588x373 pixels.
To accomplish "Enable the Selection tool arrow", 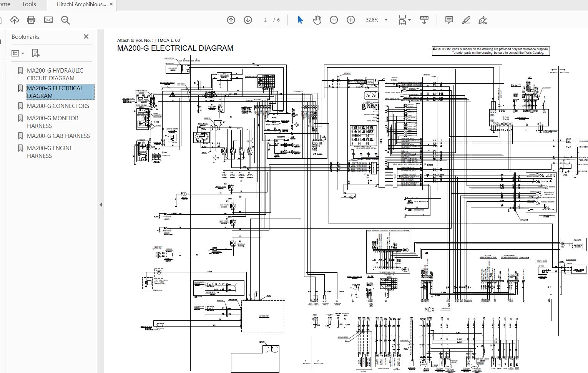I will 300,19.
